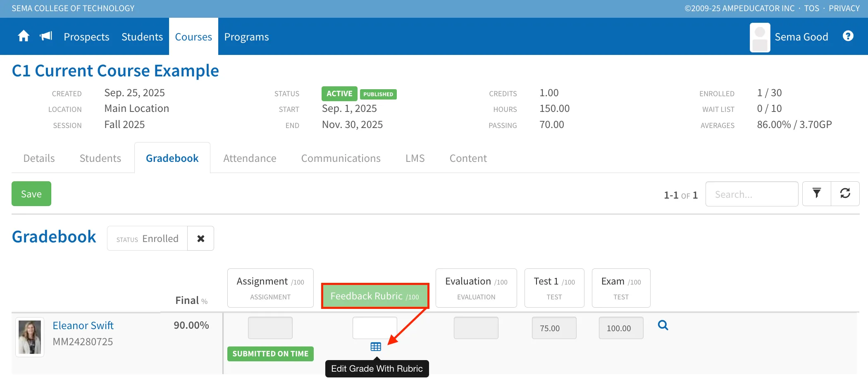Screen dimensions: 868x389
Task: Click the Sema Good user name
Action: pos(801,37)
